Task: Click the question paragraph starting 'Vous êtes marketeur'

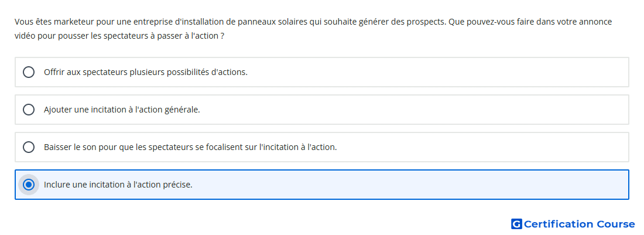Action: 313,29
